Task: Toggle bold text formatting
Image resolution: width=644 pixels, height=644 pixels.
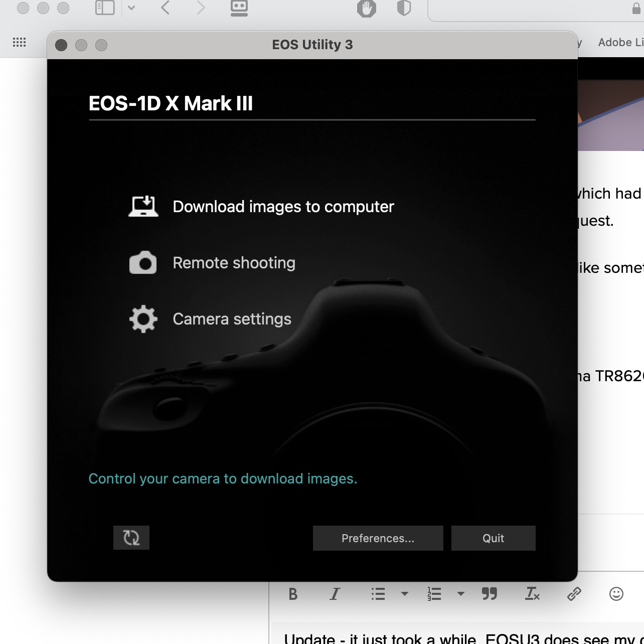Action: pyautogui.click(x=292, y=594)
